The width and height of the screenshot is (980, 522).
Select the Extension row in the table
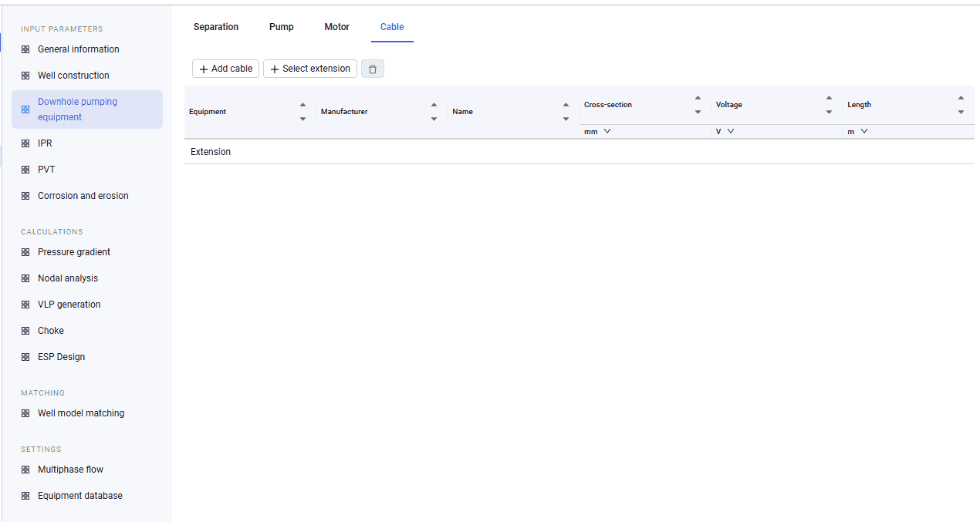580,152
